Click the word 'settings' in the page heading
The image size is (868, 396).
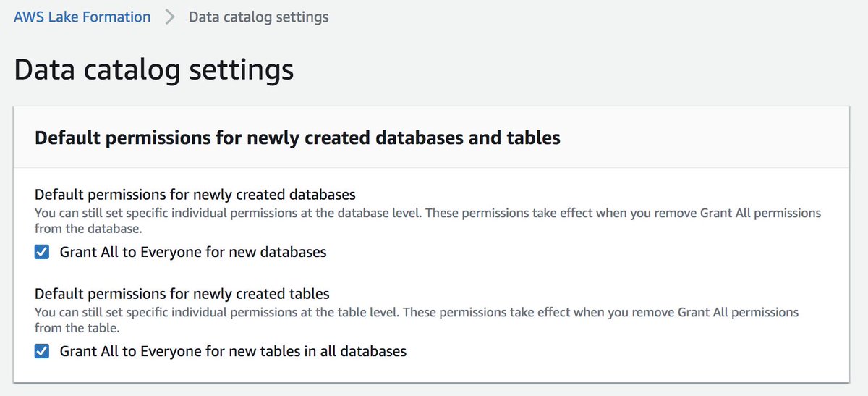244,69
